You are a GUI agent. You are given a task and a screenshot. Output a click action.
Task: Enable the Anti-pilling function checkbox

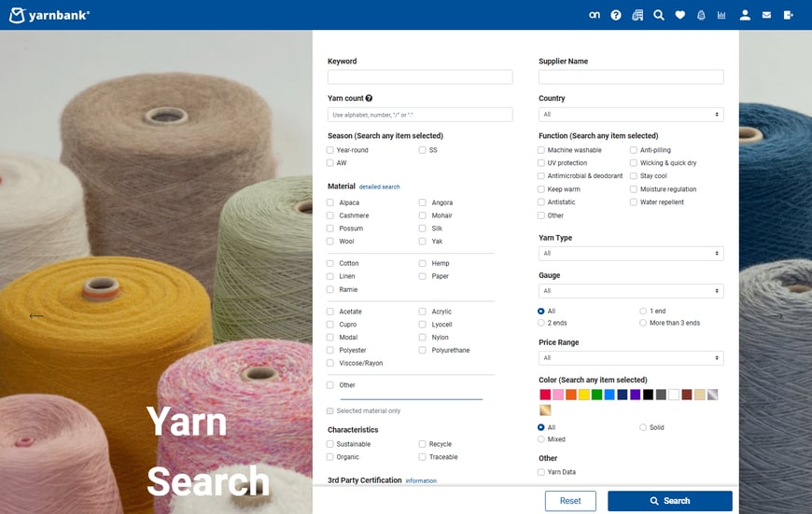point(634,150)
